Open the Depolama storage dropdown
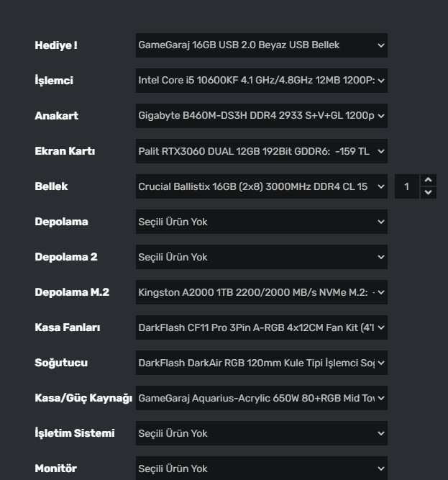The width and height of the screenshot is (448, 480). tap(261, 222)
